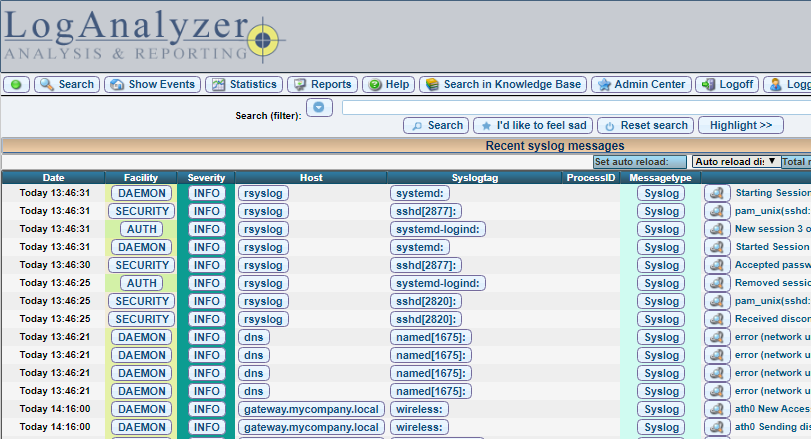Go to Admin Center
The image size is (811, 439).
[x=641, y=84]
